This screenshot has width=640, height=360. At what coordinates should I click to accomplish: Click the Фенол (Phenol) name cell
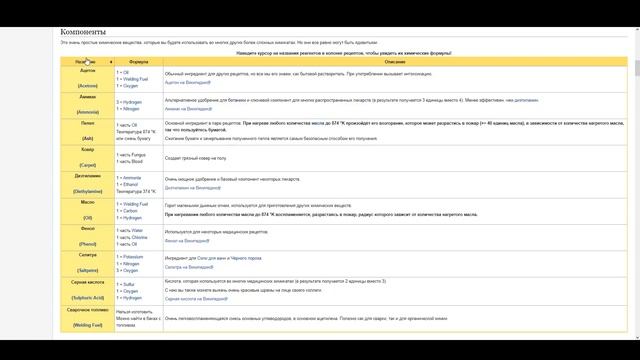87,238
